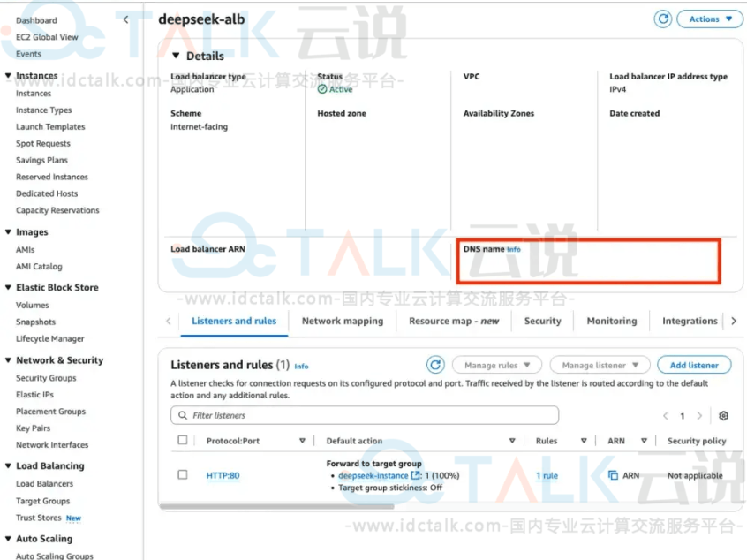Sort by Rules column arrow
Screen dimensions: 747x560
[x=584, y=441]
